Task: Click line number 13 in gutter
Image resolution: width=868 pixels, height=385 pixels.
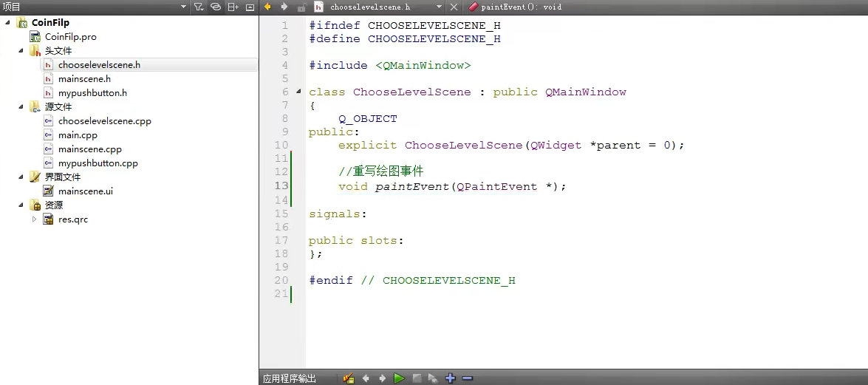Action: point(281,186)
